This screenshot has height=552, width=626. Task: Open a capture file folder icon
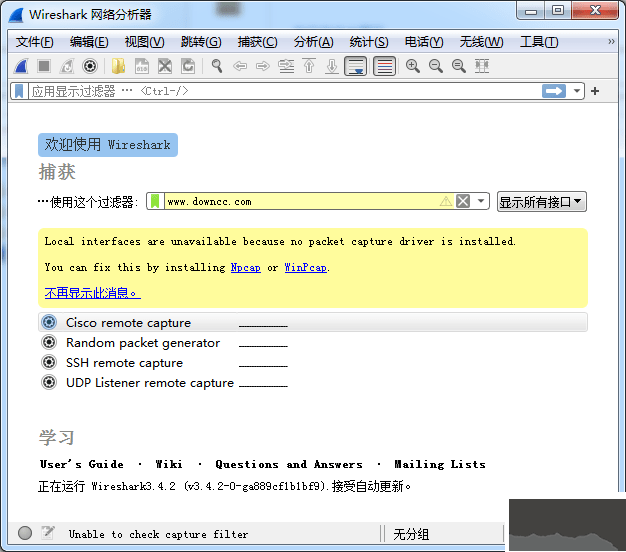coord(118,66)
